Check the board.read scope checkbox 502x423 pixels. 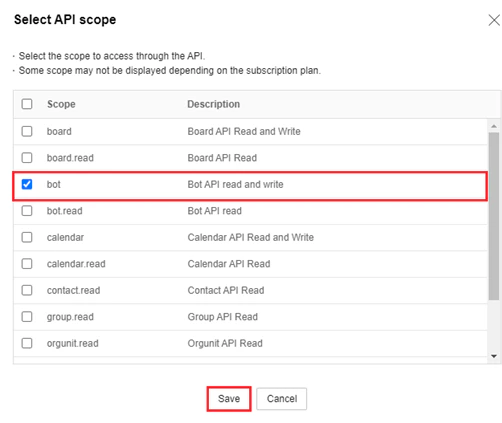click(27, 158)
